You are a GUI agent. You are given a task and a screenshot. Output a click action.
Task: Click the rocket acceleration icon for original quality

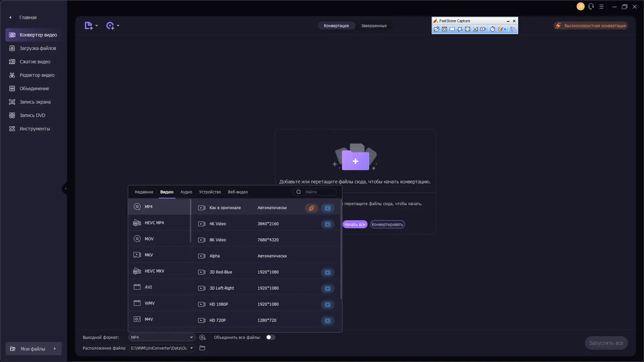(x=312, y=208)
